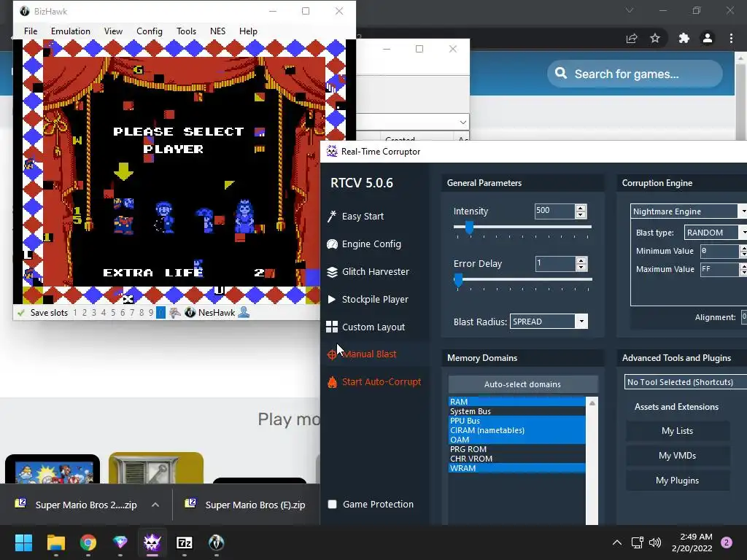Click the controller icon in BizHawk status bar
The width and height of the screenshot is (747, 560).
click(175, 313)
